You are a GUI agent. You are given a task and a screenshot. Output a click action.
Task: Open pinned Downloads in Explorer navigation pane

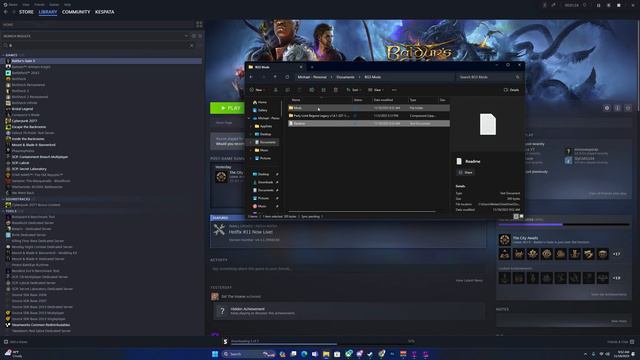[x=265, y=182]
